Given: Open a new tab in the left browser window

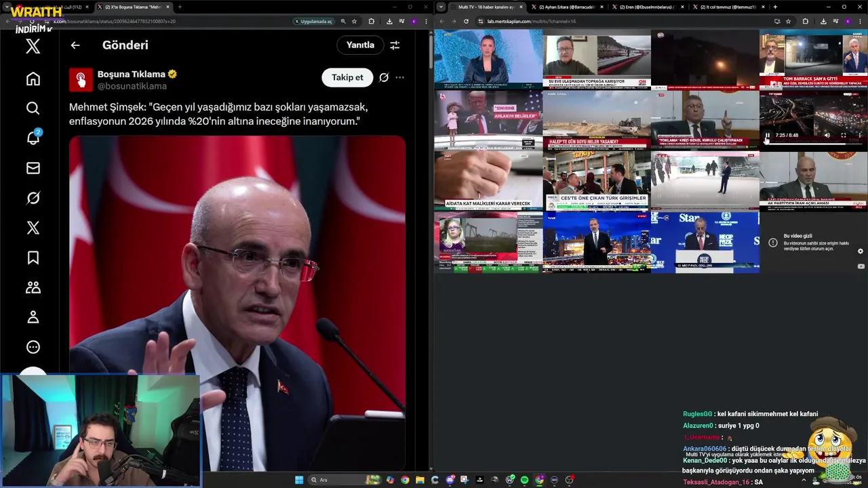Looking at the screenshot, I should pyautogui.click(x=180, y=7).
